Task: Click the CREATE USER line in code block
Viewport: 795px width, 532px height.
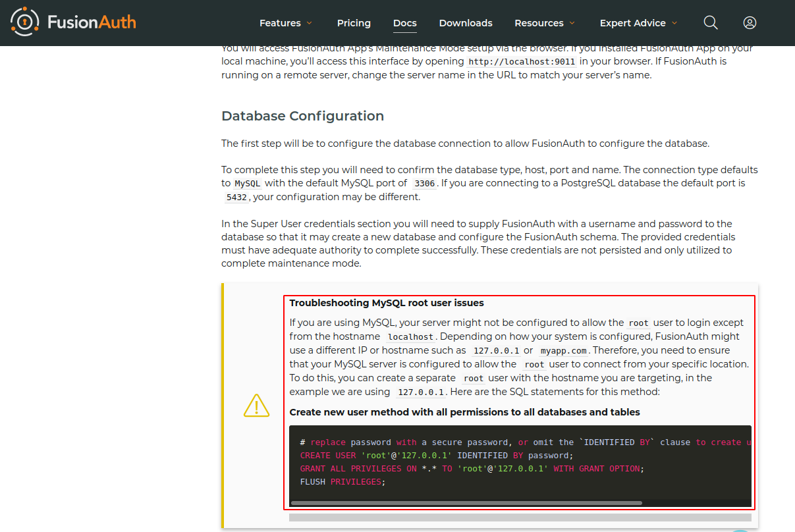Action: coord(437,456)
